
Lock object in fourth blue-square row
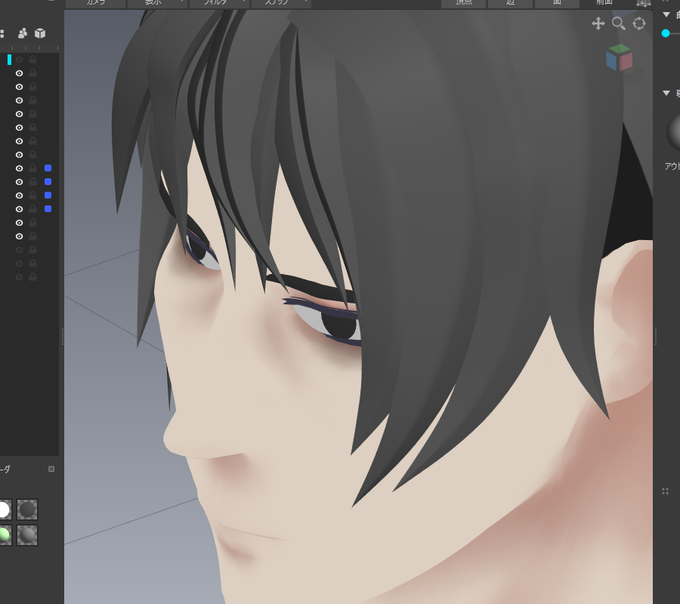[33, 209]
